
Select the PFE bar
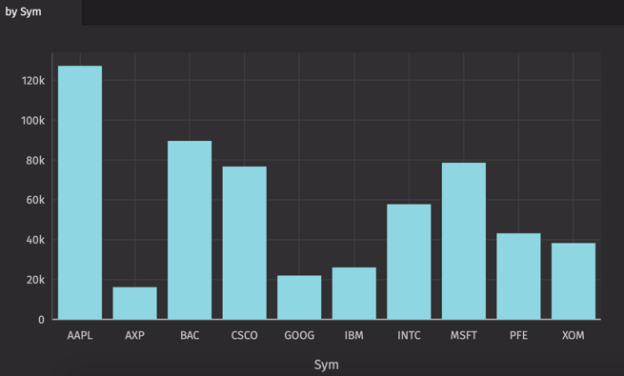[519, 276]
